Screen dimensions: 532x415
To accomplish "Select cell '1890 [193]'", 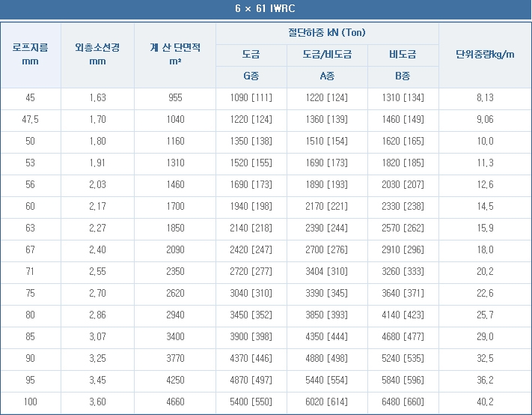I will 327,185.
